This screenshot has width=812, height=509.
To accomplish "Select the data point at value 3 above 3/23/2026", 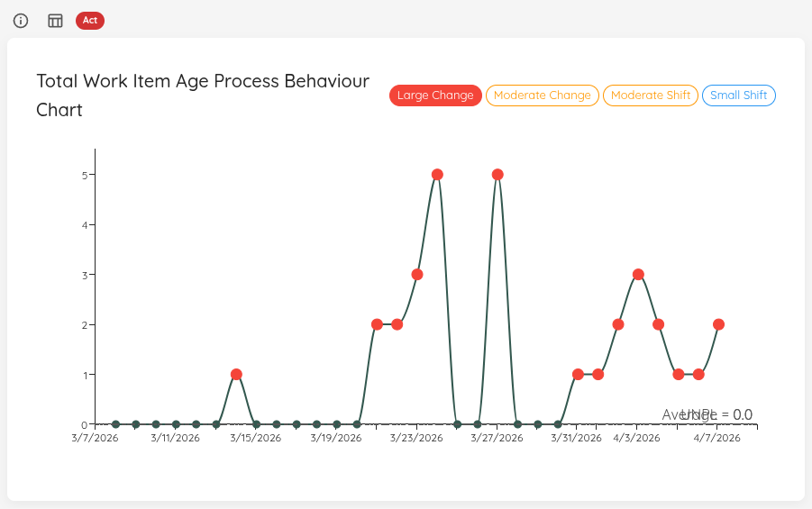I will click(417, 275).
